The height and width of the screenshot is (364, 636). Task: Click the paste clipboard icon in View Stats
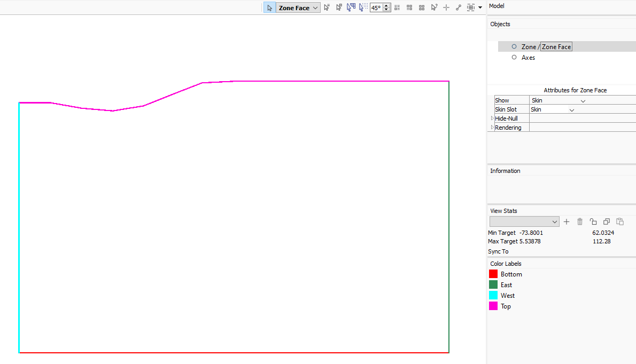620,221
